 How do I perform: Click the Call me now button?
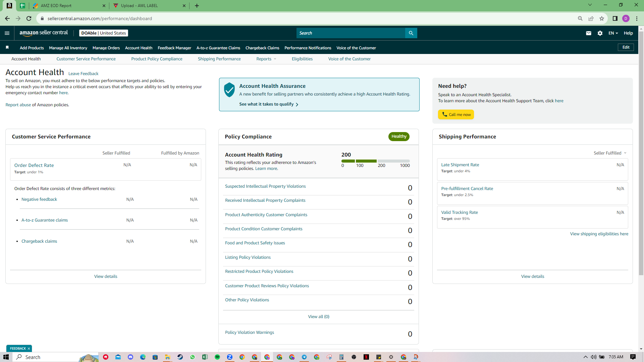point(456,115)
